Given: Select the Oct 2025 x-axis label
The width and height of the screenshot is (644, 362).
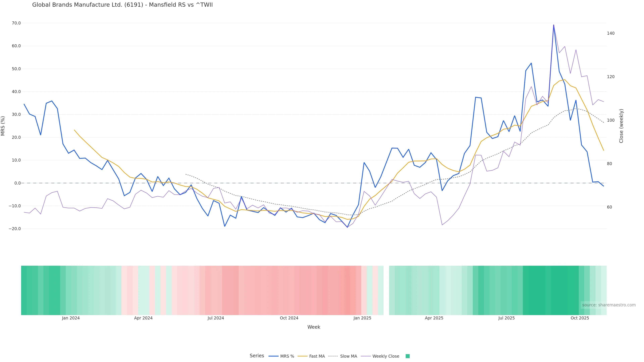Looking at the screenshot, I should [580, 318].
